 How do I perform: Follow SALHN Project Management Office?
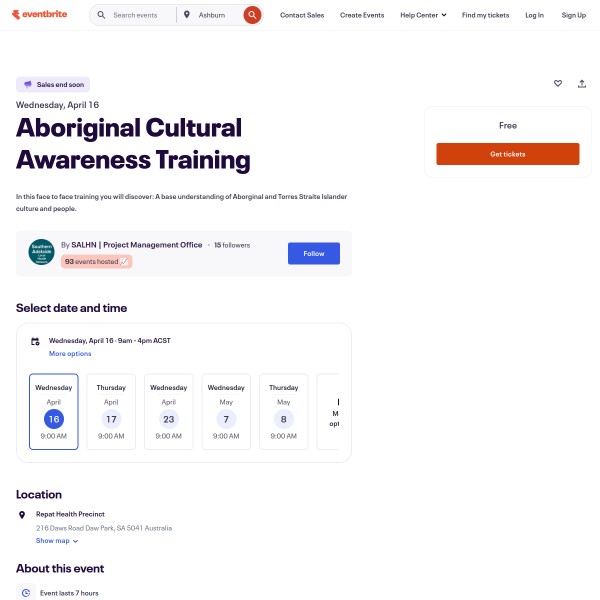pyautogui.click(x=314, y=253)
